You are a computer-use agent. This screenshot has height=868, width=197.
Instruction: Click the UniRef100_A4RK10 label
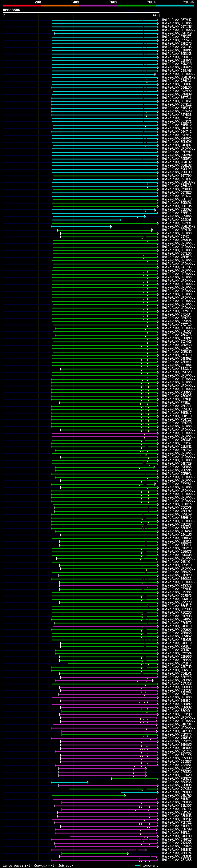(176, 626)
